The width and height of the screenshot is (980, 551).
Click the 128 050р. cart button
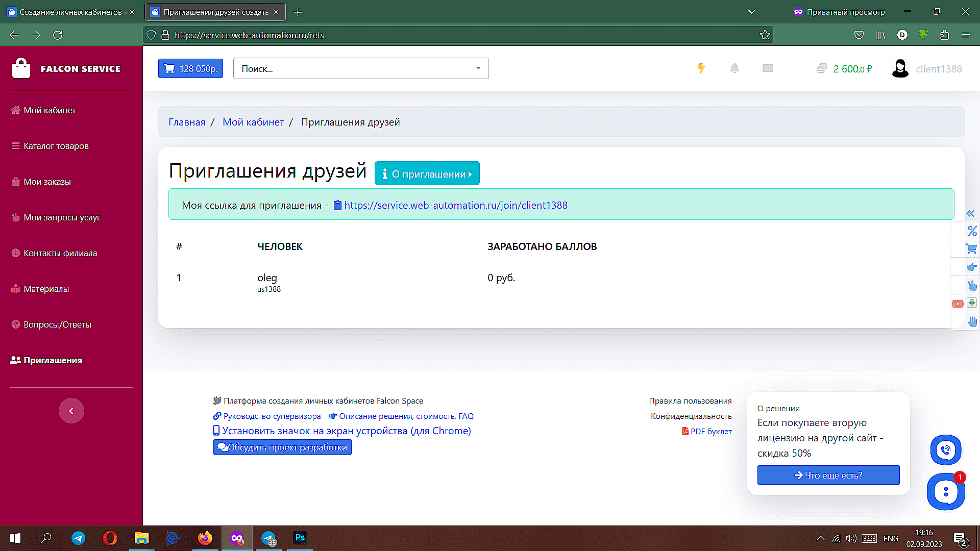pos(190,68)
